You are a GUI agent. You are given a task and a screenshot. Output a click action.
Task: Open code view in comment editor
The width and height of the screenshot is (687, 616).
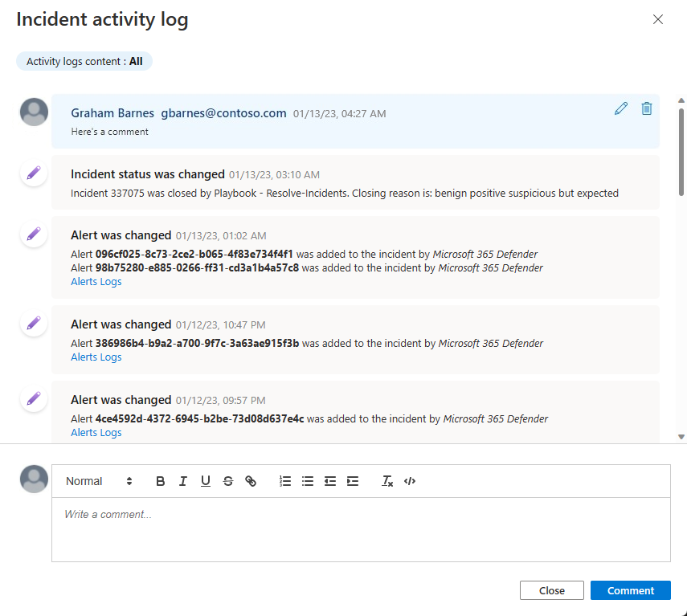point(410,480)
